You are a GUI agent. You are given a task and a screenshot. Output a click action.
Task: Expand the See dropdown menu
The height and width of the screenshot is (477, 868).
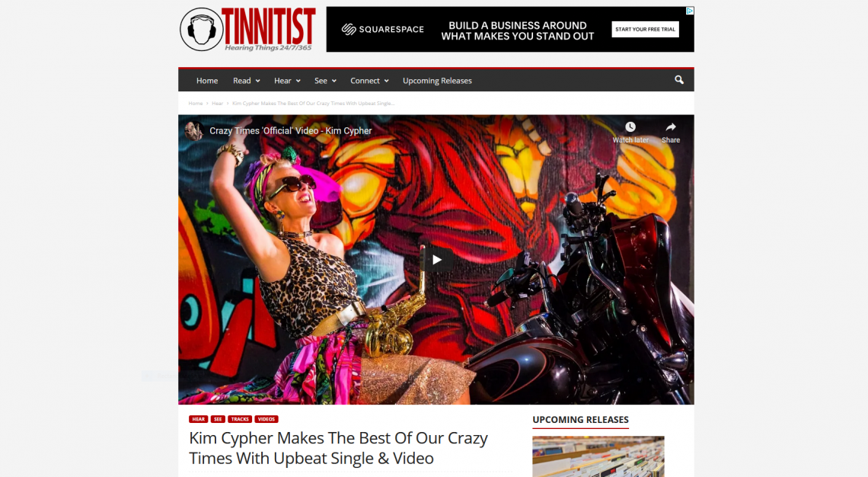326,81
